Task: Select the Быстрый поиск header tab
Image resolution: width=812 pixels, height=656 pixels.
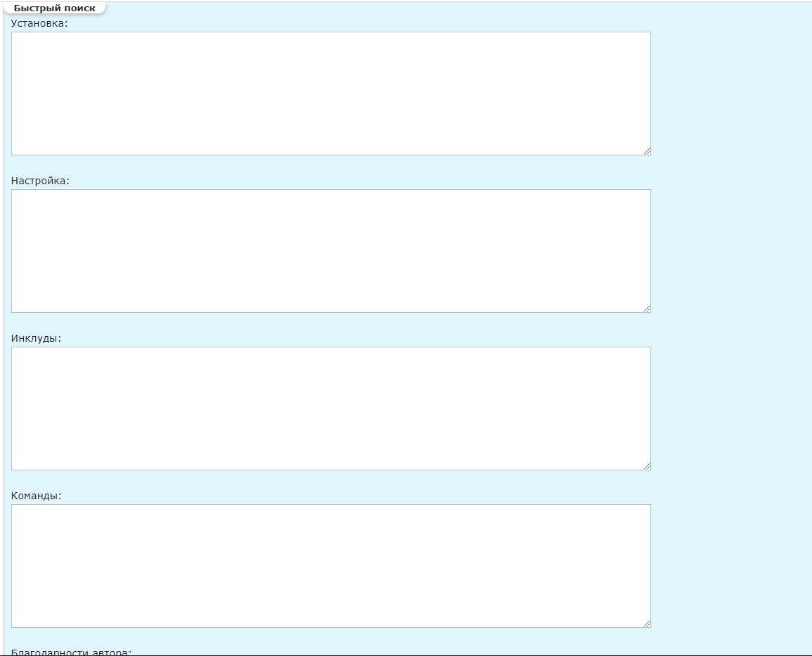Action: pyautogui.click(x=55, y=8)
